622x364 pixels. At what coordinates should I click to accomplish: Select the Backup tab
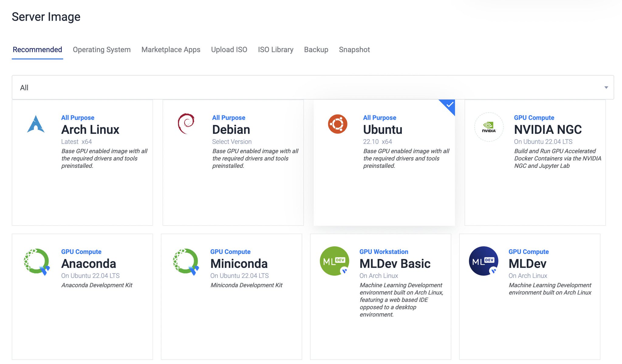pyautogui.click(x=316, y=49)
